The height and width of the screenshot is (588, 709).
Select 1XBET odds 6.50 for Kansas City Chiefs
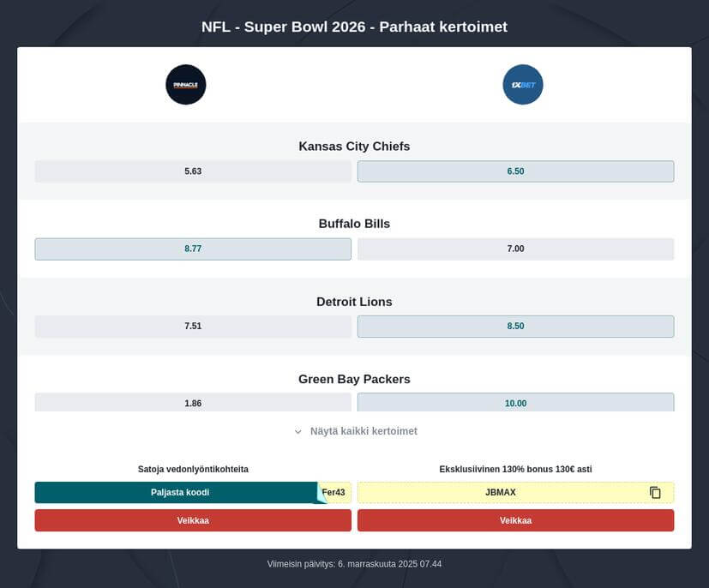point(515,171)
